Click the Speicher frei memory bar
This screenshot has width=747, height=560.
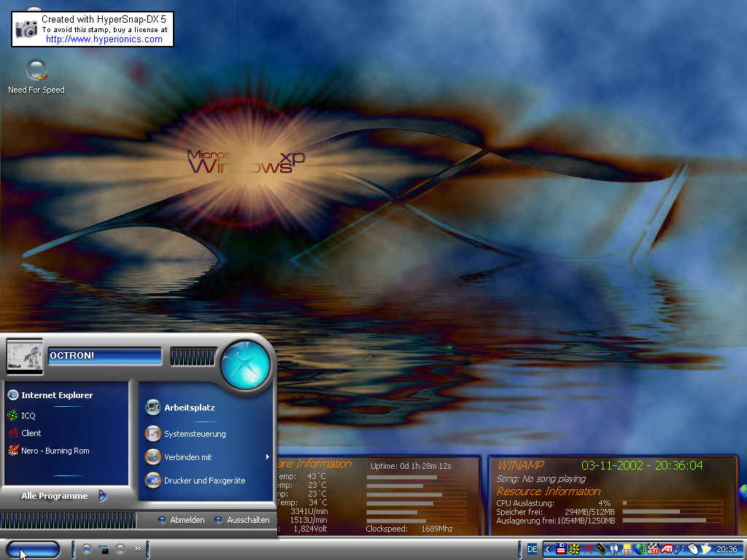click(672, 511)
